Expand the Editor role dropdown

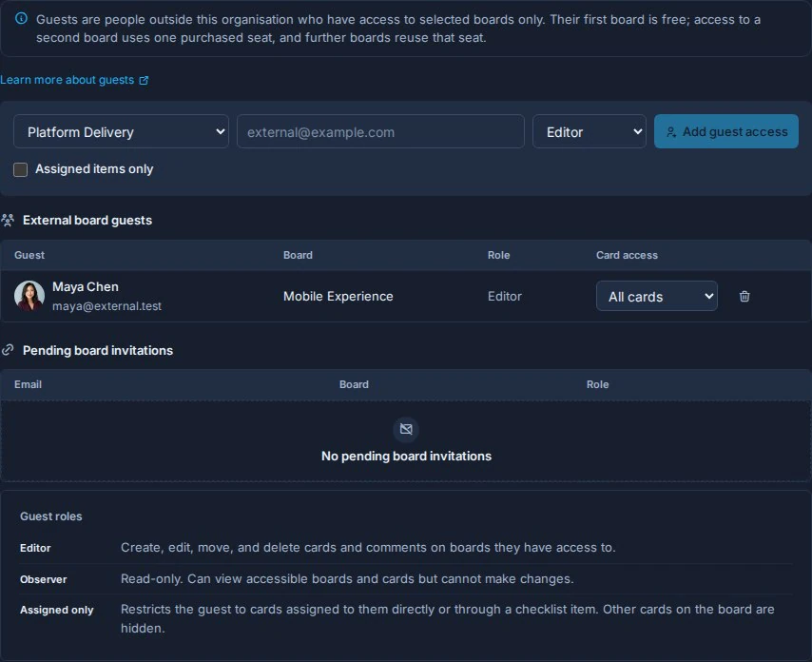590,131
